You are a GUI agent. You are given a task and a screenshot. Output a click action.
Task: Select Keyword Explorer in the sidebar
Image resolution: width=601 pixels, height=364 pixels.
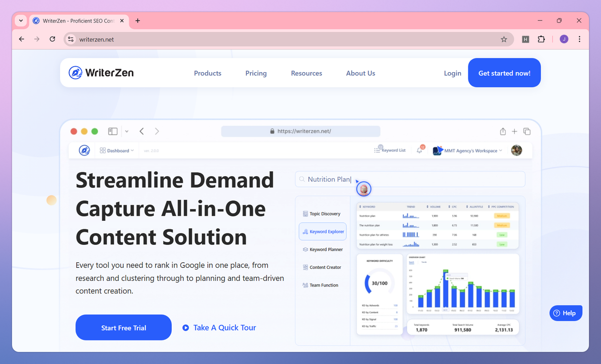pyautogui.click(x=323, y=231)
